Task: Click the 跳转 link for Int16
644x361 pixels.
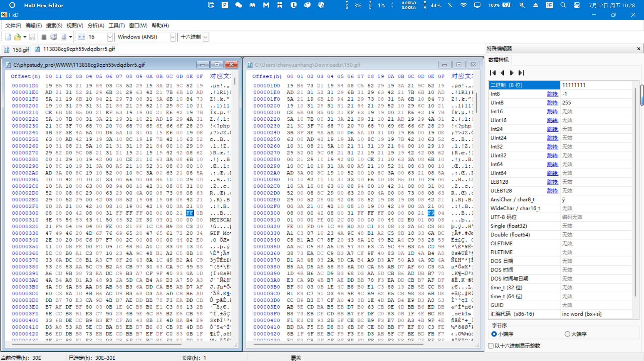Action: coord(552,111)
